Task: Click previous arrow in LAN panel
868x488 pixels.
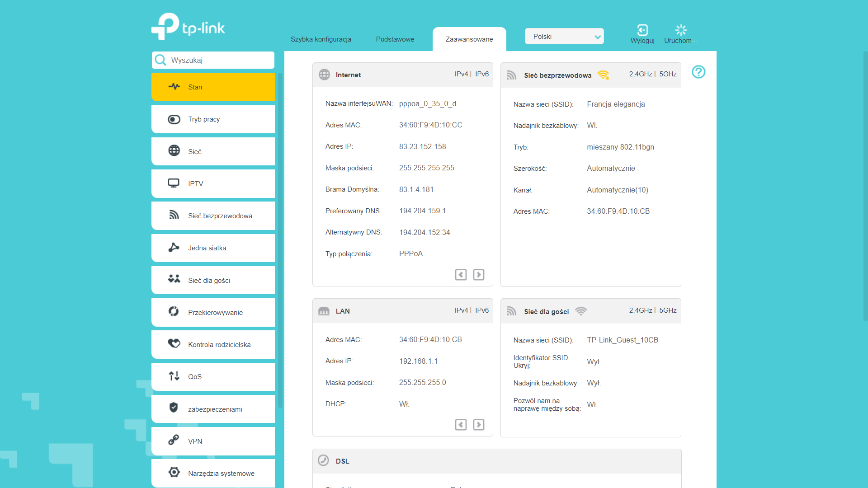Action: pos(461,425)
